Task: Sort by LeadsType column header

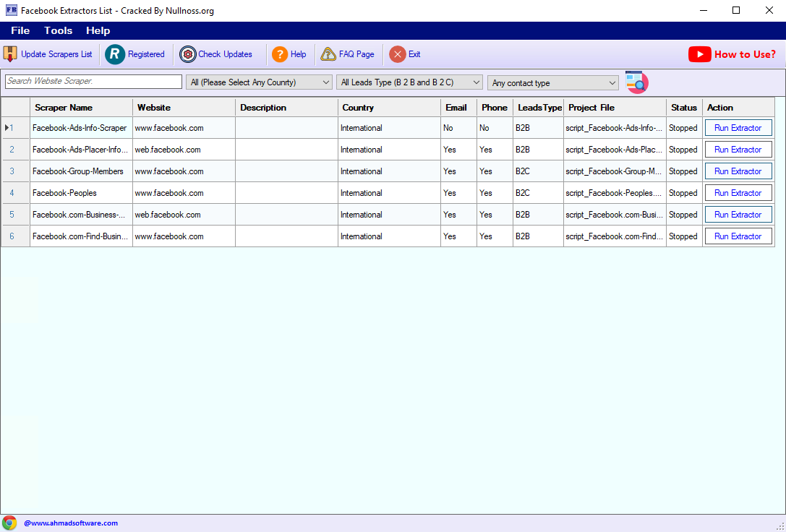Action: 539,108
